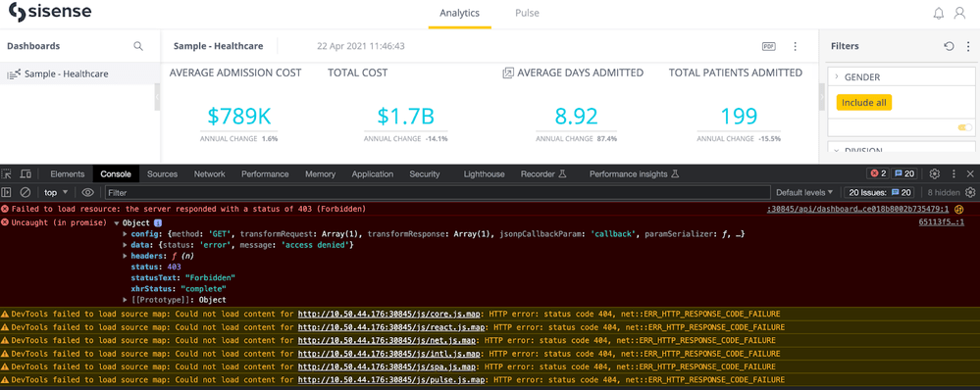Click the $789K average admission cost value
Screen dimensions: 980x390
238,116
